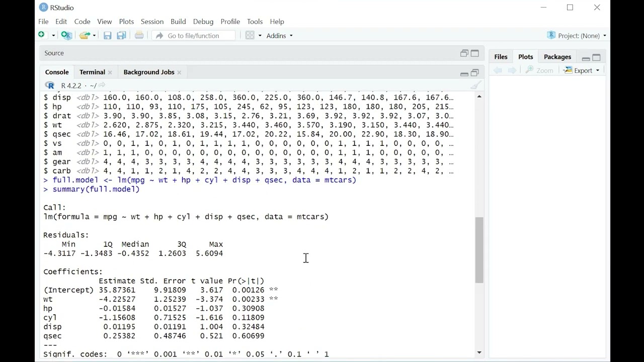Click the workspace panes grid icon
The height and width of the screenshot is (362, 644).
point(250,36)
